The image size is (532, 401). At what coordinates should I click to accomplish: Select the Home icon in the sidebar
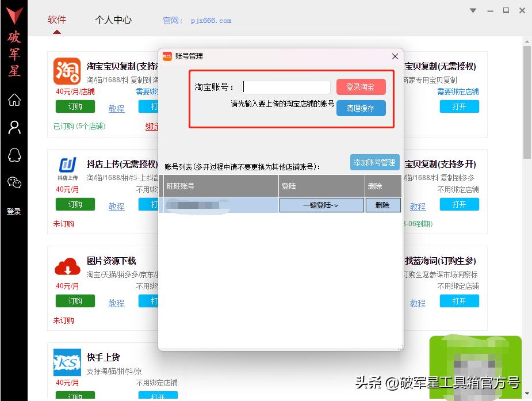14,100
